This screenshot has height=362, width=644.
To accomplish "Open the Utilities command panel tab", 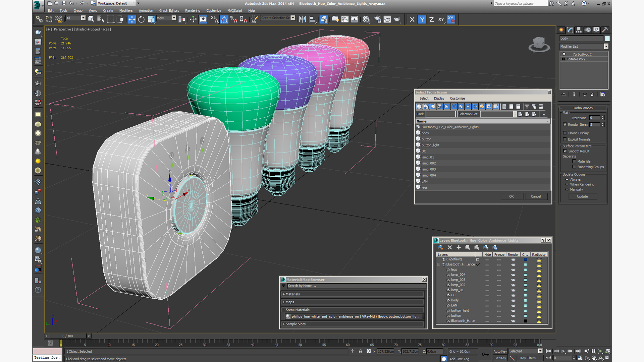I will click(605, 30).
